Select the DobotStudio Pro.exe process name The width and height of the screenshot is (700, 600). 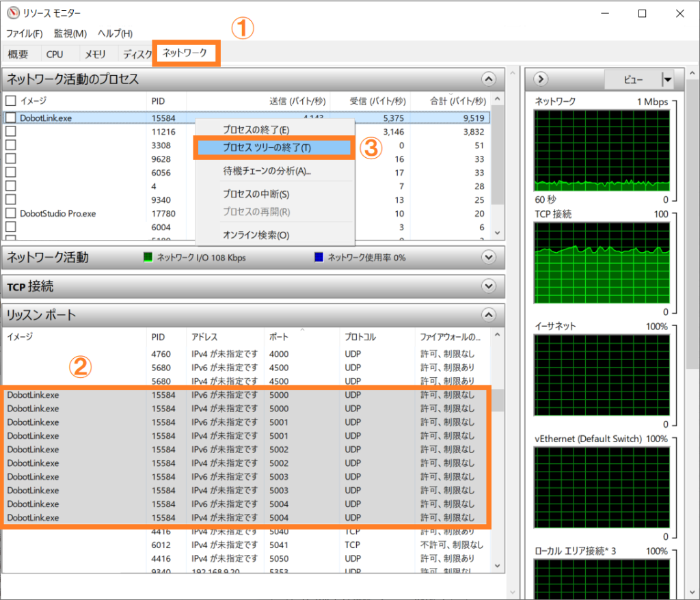[x=58, y=213]
